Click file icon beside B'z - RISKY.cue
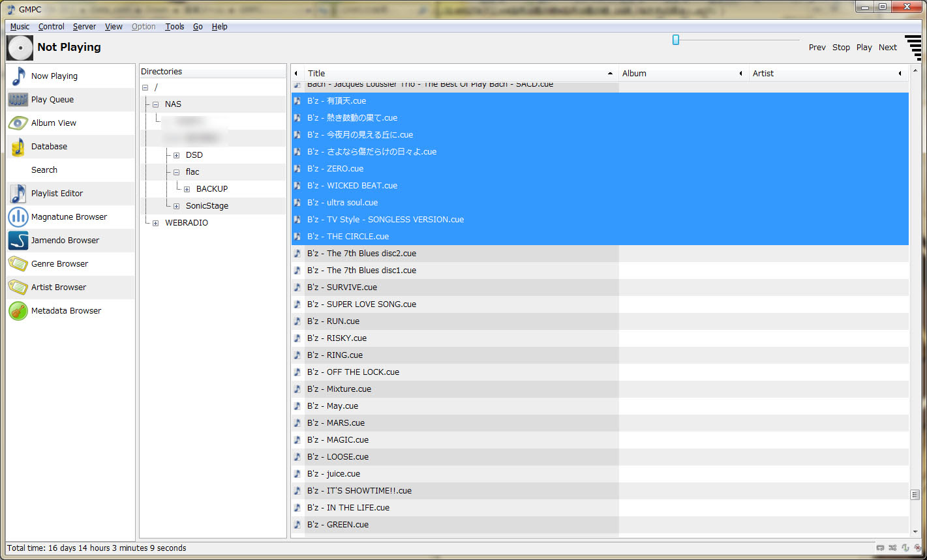This screenshot has height=560, width=927. [297, 338]
